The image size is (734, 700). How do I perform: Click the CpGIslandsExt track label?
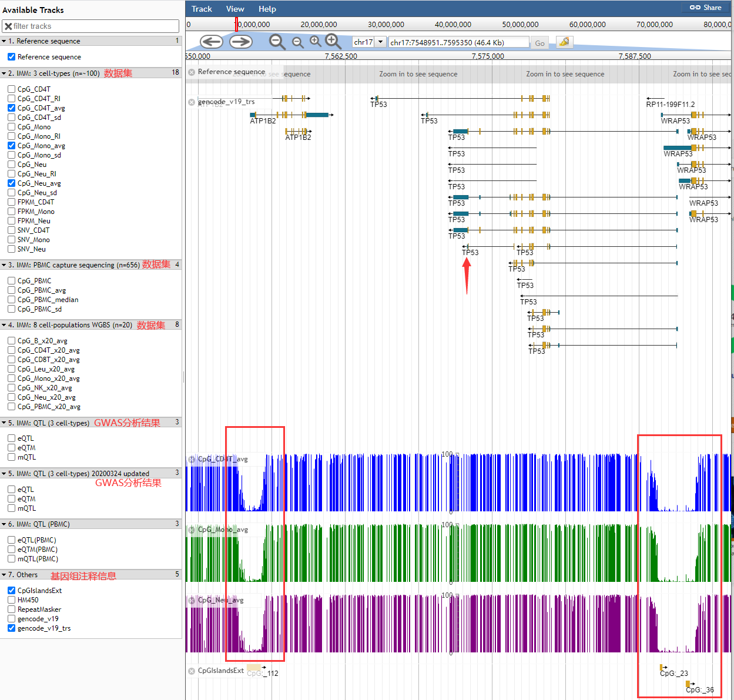click(221, 671)
